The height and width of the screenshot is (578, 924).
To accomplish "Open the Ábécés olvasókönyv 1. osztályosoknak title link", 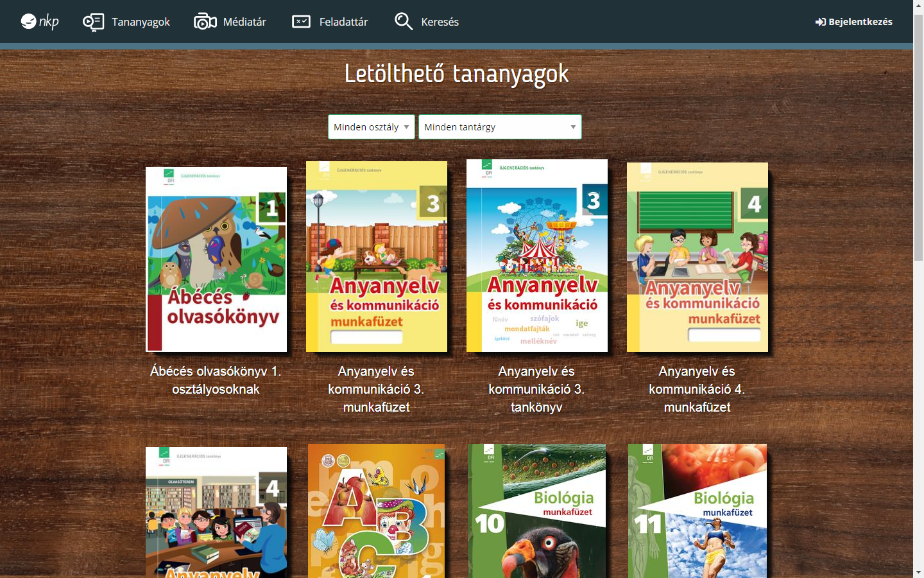I will coord(216,380).
